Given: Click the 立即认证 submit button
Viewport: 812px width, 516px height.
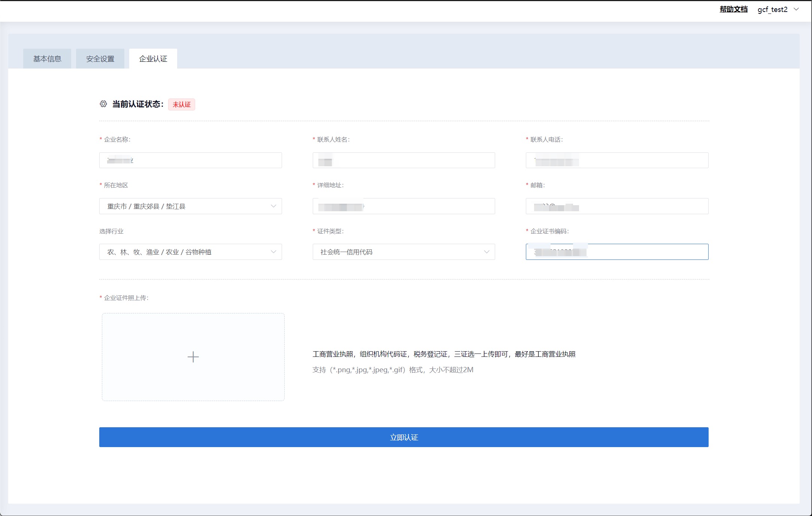Looking at the screenshot, I should 404,437.
